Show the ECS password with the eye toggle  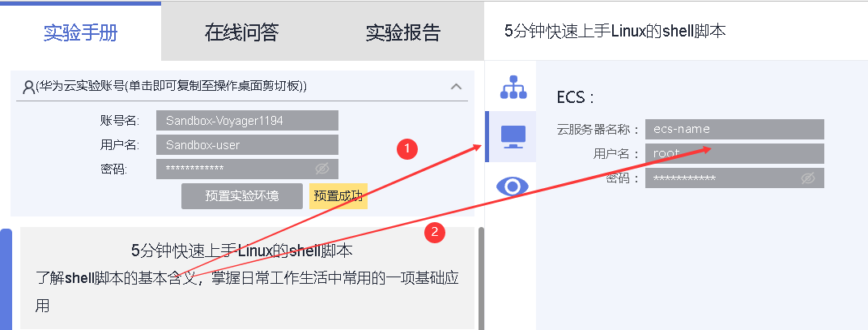[808, 178]
